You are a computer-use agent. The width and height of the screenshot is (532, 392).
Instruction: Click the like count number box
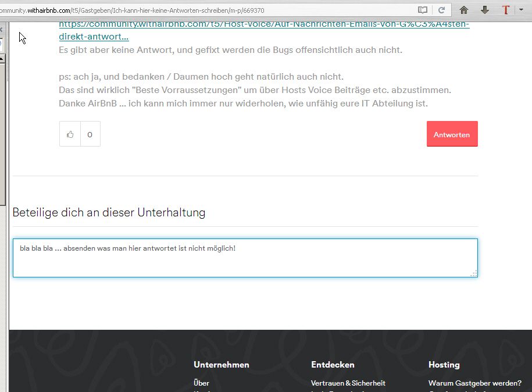(x=90, y=134)
